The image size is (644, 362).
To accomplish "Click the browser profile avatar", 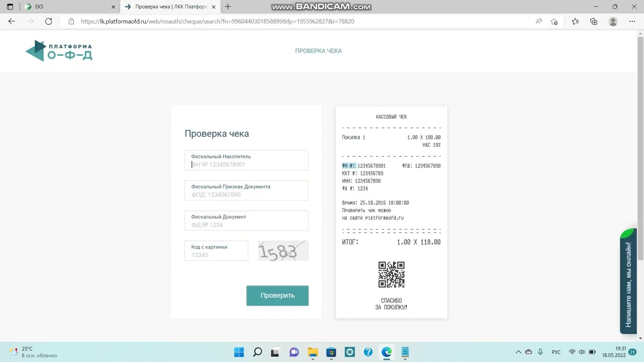I will click(613, 22).
